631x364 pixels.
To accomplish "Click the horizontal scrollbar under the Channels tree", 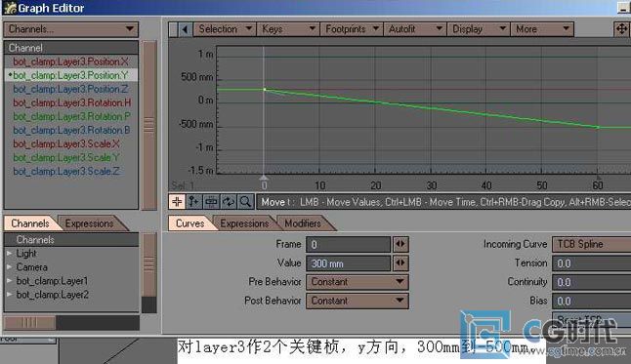I will click(29, 323).
